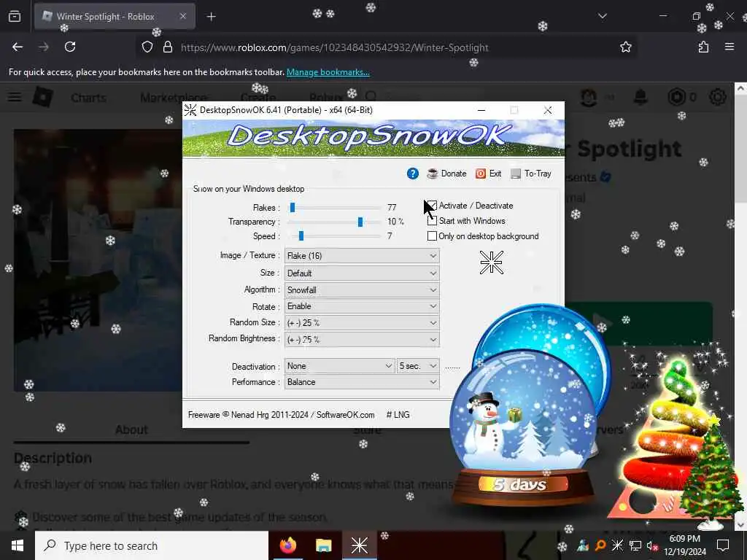The image size is (747, 560).
Task: Click the taskbar search box
Action: pos(152,545)
